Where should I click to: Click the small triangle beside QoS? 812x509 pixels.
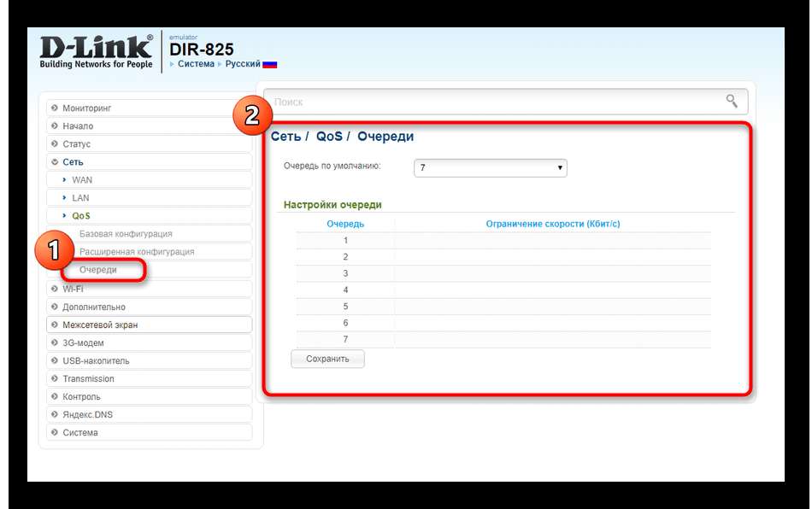[64, 215]
